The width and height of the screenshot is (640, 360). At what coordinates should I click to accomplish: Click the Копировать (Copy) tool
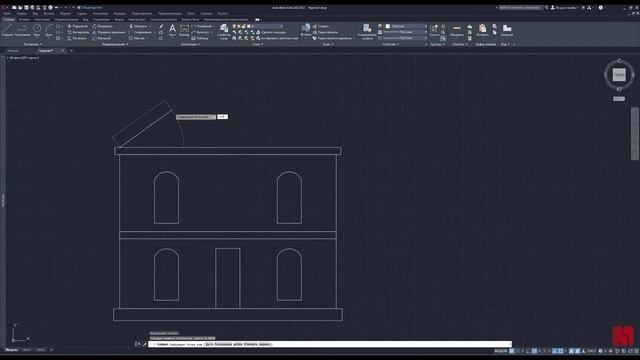[78, 32]
